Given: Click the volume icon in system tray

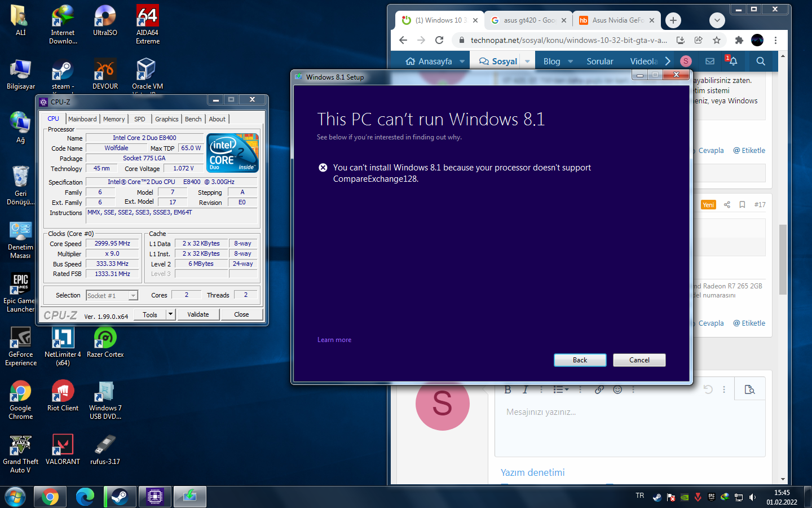Looking at the screenshot, I should (x=752, y=497).
